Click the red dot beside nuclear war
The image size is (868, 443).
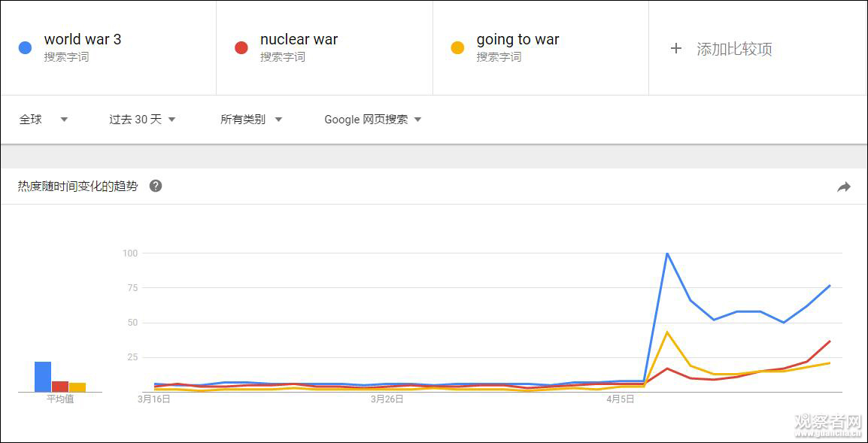click(241, 48)
